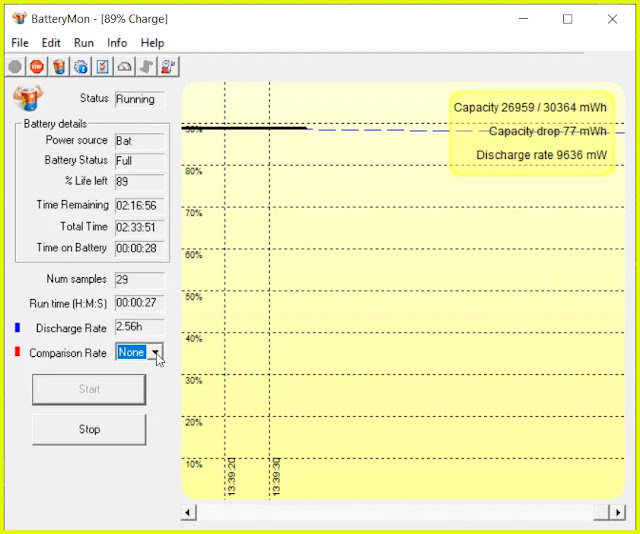Screen dimensions: 640x534
Task: Open the Run menu
Action: [84, 43]
